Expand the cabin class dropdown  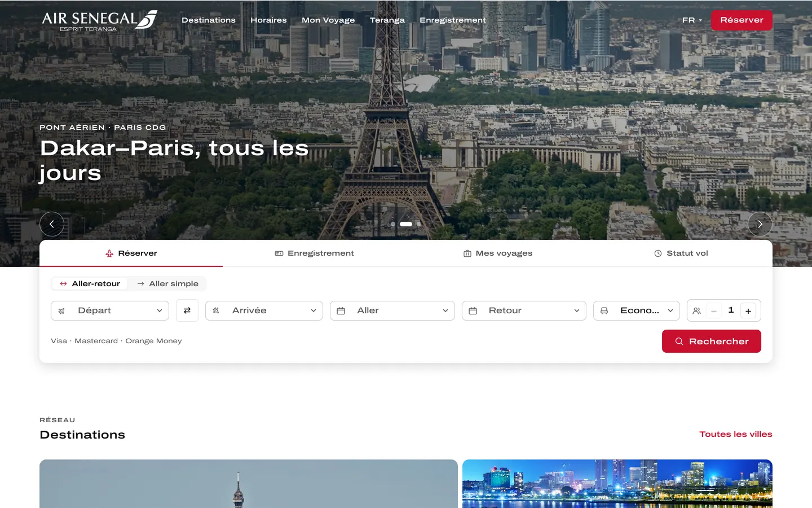point(637,310)
